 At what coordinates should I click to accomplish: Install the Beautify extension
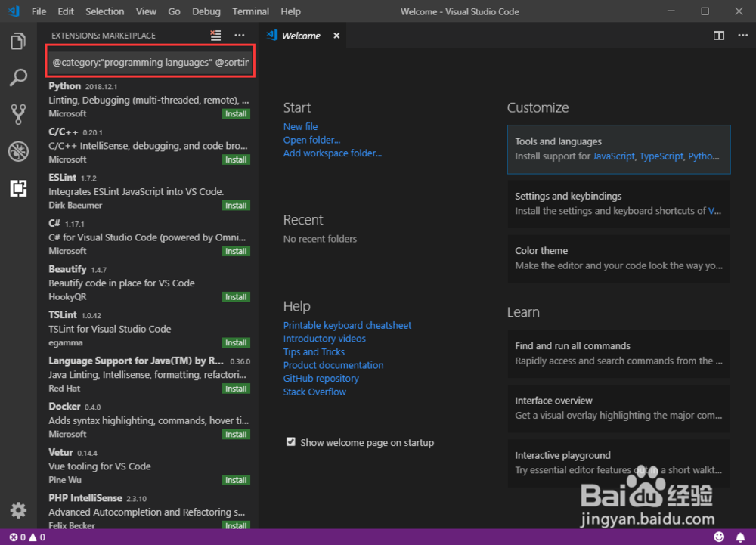(x=236, y=297)
